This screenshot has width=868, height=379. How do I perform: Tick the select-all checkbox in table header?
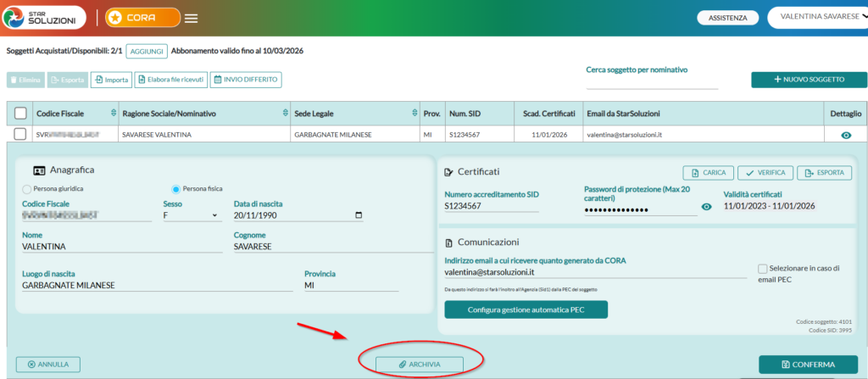[20, 114]
